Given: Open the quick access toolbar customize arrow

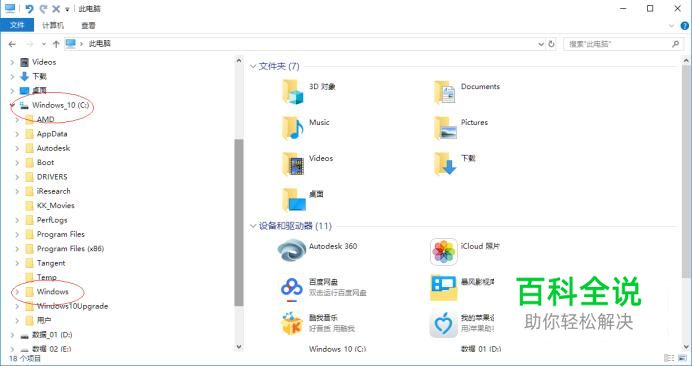Looking at the screenshot, I should tap(67, 9).
